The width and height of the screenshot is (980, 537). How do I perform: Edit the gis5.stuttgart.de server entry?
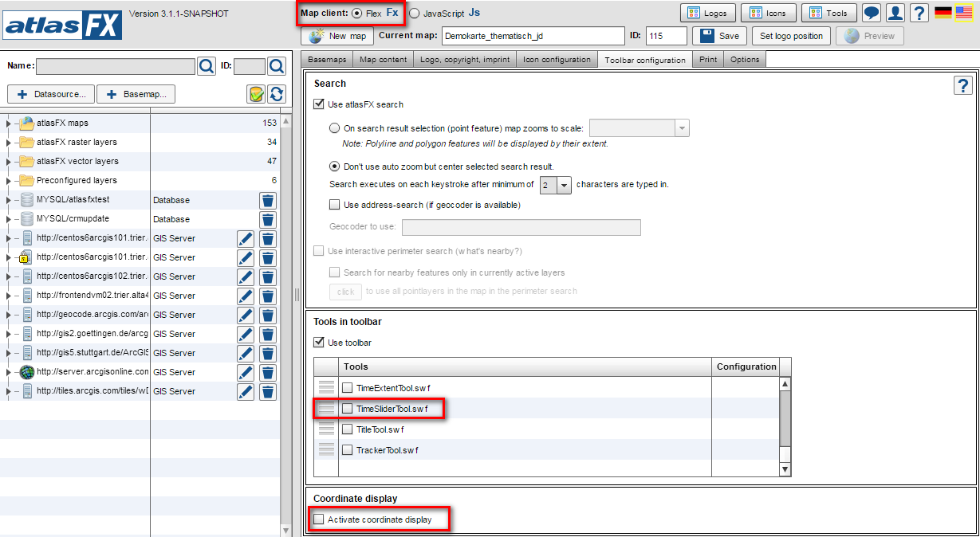[246, 353]
